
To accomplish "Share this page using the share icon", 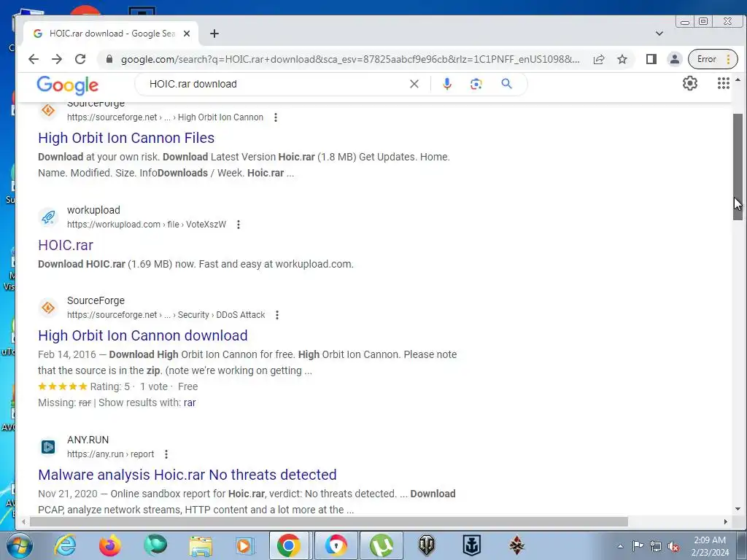I will (599, 59).
